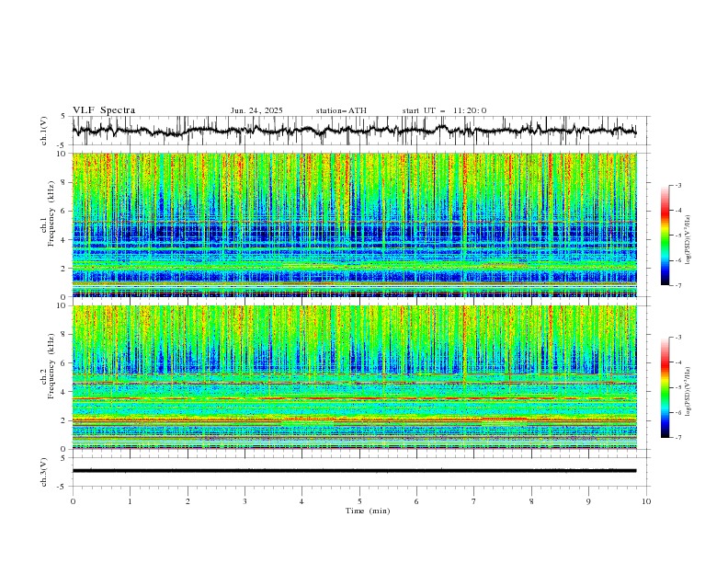
Task: Click the "VLF Spectra" plot title
Action: pos(104,110)
